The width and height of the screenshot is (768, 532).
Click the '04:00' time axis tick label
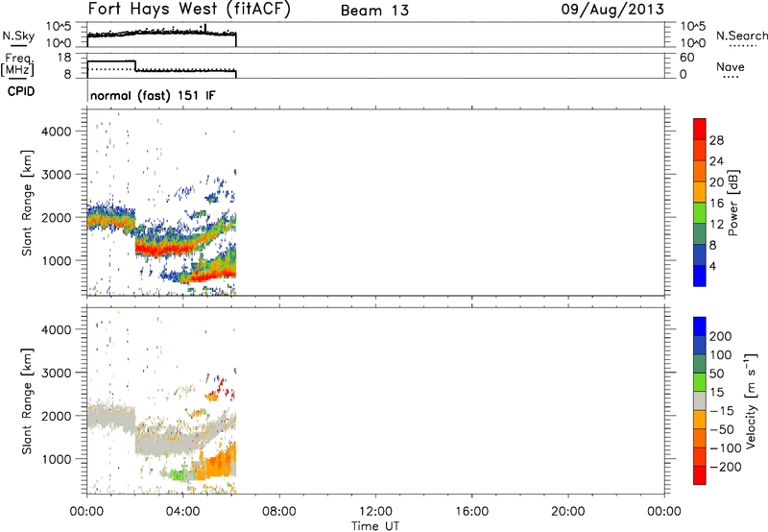(x=183, y=512)
